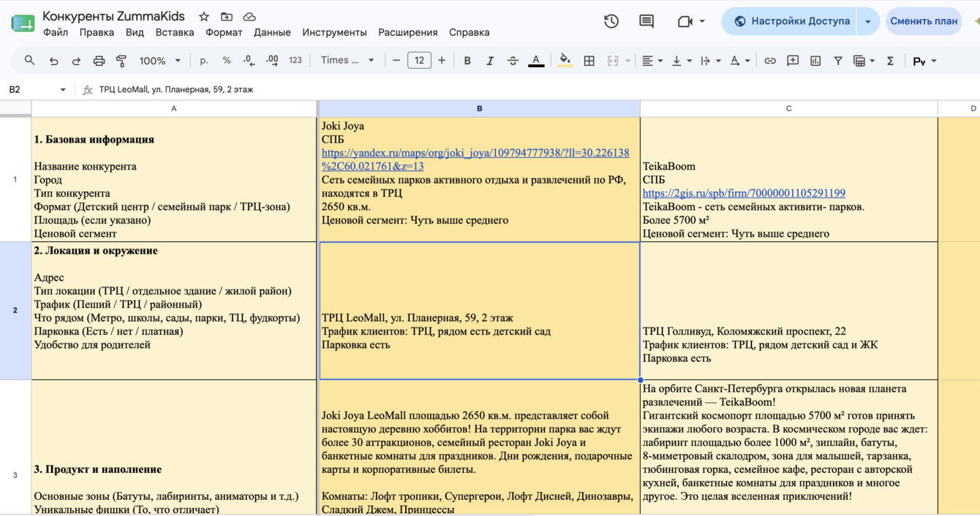
Task: Click the print icon in toolbar
Action: click(x=99, y=61)
